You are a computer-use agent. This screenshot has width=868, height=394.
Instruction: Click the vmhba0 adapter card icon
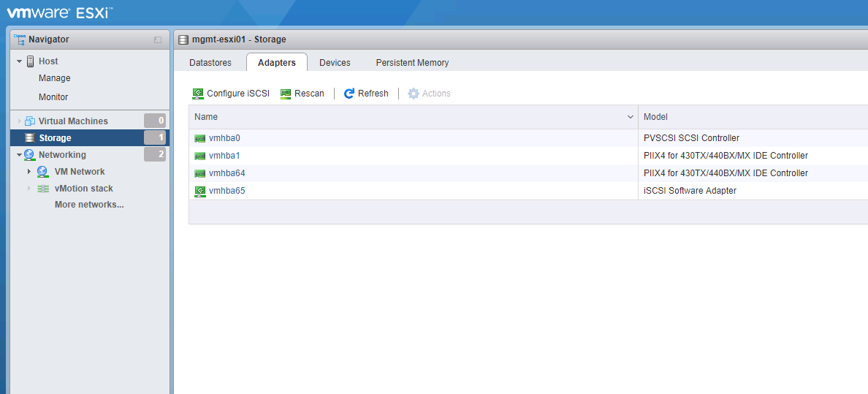pyautogui.click(x=199, y=138)
